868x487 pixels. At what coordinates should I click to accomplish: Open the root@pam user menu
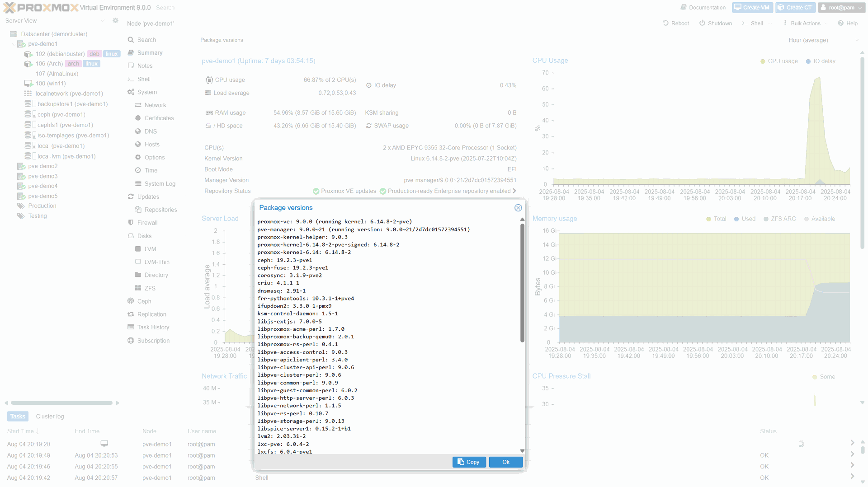pos(841,8)
